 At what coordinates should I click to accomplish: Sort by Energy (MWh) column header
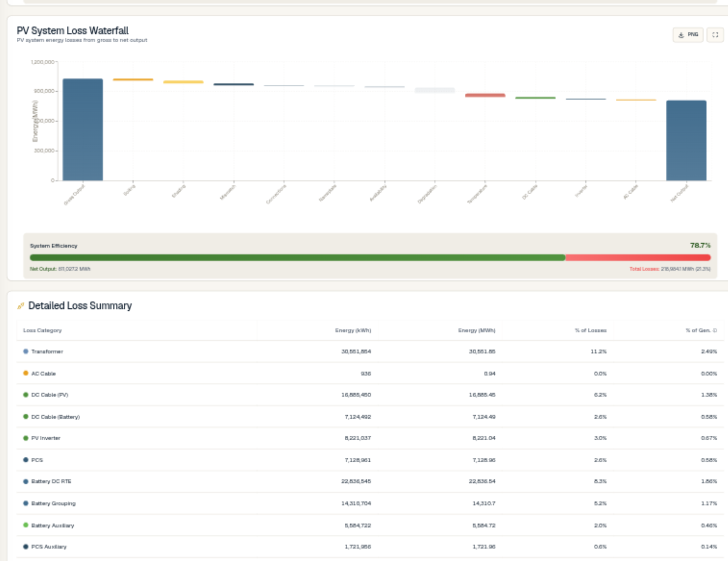[477, 330]
